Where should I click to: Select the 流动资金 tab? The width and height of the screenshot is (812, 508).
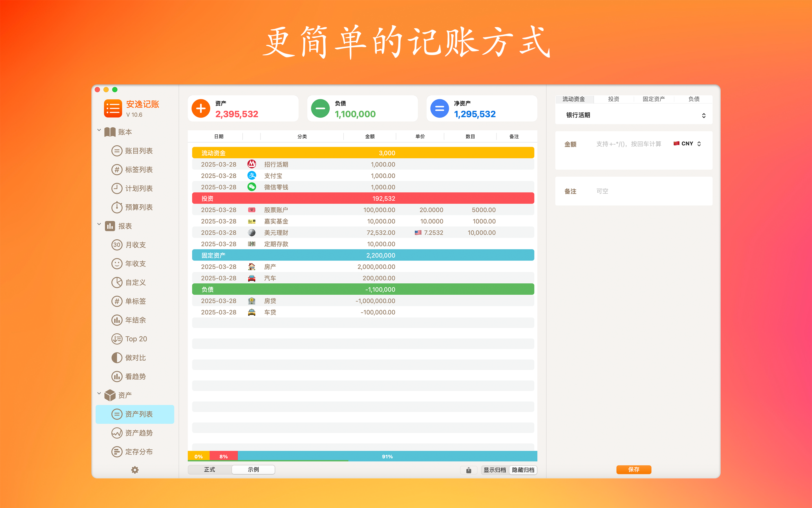pos(574,99)
